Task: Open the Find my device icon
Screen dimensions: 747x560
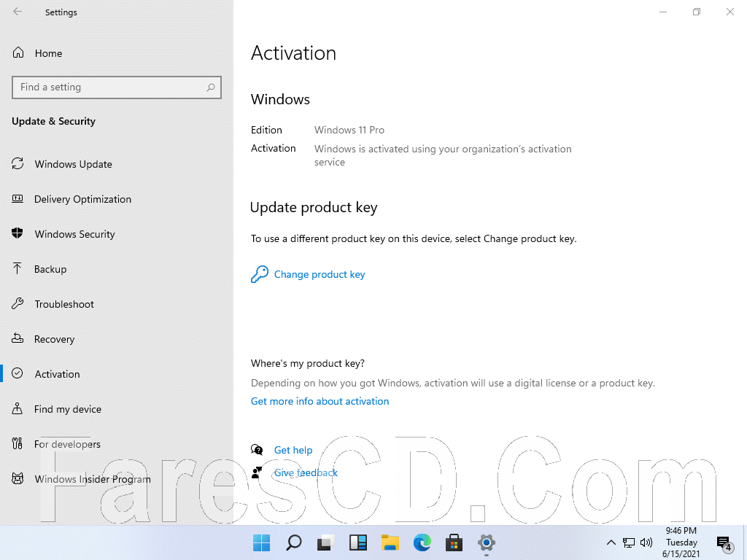Action: coord(18,408)
